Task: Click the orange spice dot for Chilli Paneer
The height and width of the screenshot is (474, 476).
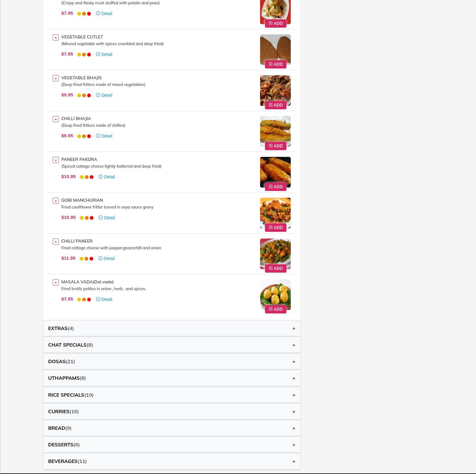Action: pyautogui.click(x=86, y=259)
